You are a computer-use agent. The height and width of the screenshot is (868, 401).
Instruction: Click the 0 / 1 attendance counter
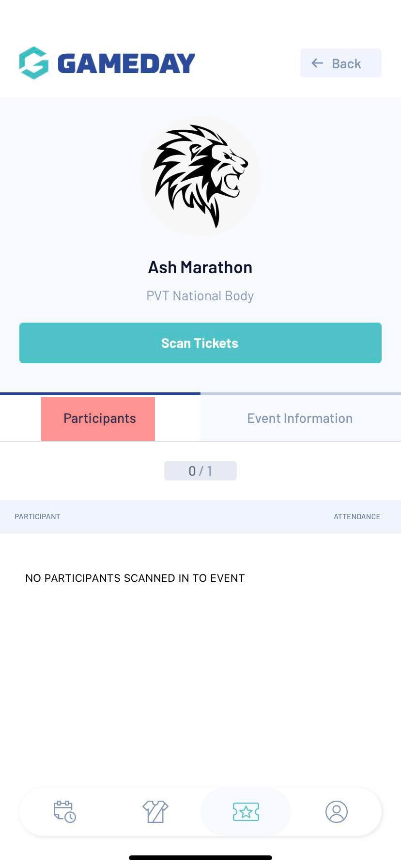200,471
